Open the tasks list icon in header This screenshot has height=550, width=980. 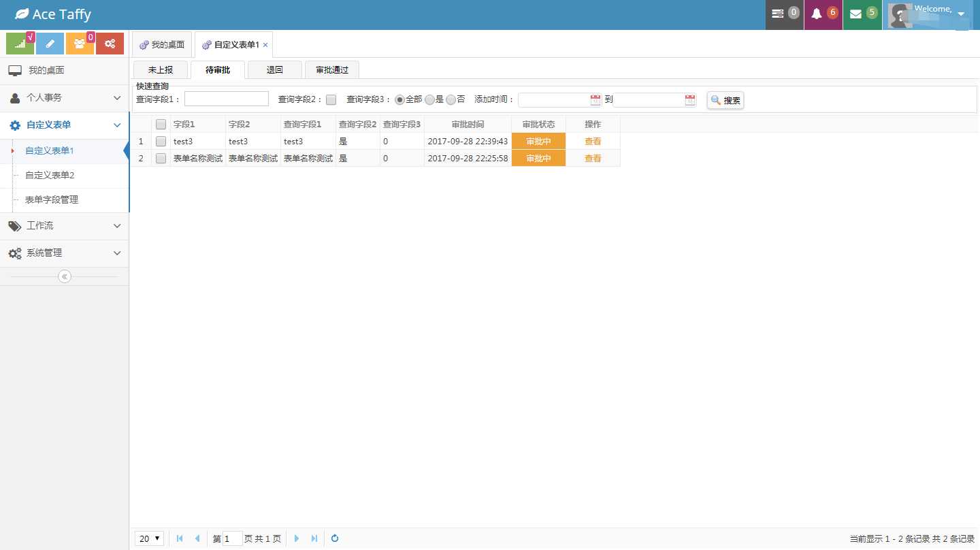[x=785, y=14]
